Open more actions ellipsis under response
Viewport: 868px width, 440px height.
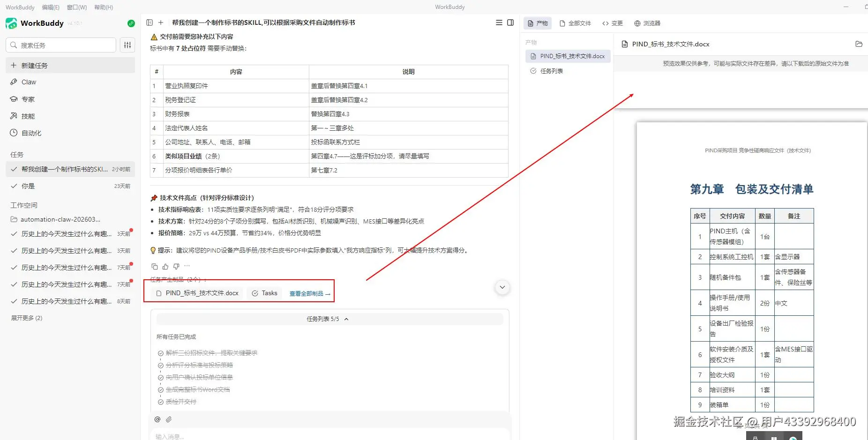pyautogui.click(x=187, y=266)
